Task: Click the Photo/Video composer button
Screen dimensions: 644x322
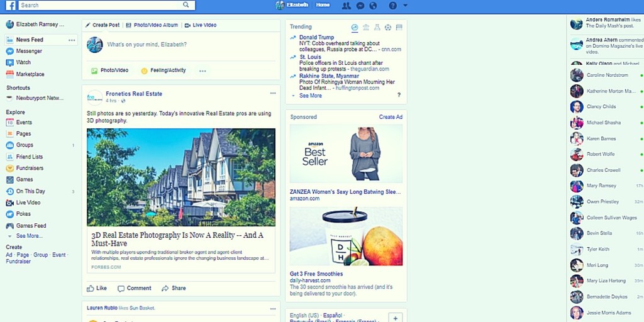Action: tap(109, 70)
